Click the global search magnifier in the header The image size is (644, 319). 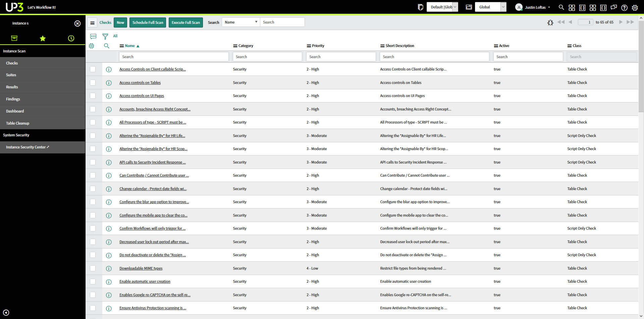click(561, 7)
